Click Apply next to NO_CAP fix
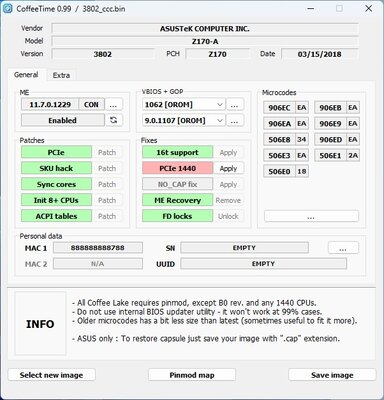This screenshot has width=384, height=400. coord(228,184)
